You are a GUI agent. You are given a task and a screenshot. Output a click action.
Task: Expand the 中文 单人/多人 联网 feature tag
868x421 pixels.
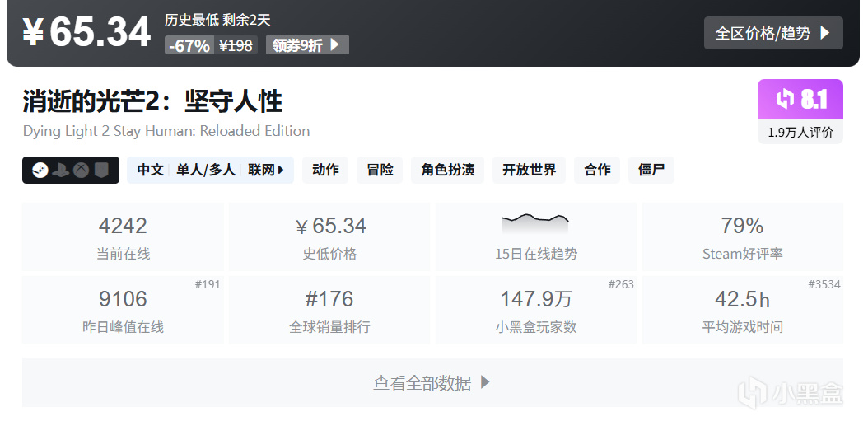point(210,170)
